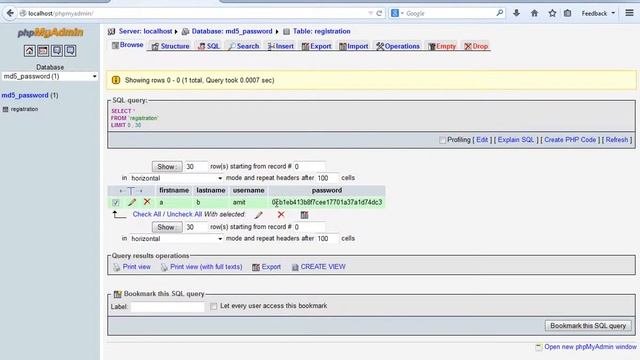Click the phpMyAdmin logo
The width and height of the screenshot is (640, 360).
pos(50,33)
